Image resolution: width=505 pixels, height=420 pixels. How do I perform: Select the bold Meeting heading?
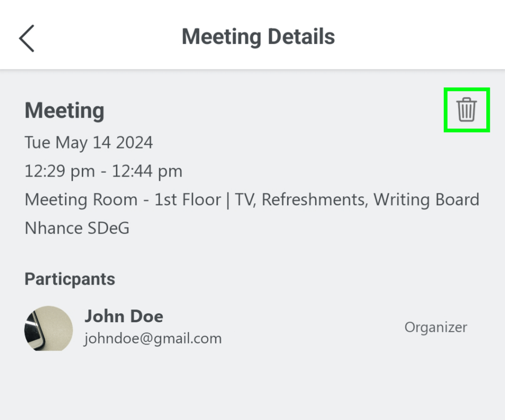64,111
